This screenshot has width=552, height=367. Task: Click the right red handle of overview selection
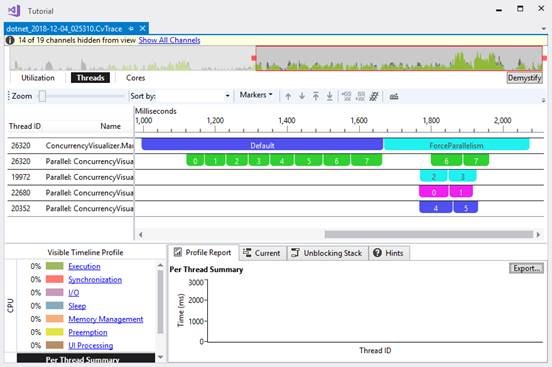point(544,58)
